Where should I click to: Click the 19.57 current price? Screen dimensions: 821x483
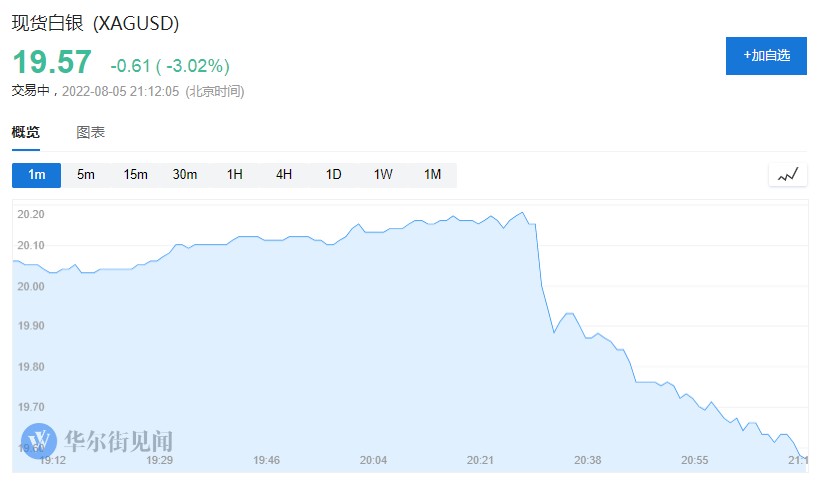coord(52,63)
